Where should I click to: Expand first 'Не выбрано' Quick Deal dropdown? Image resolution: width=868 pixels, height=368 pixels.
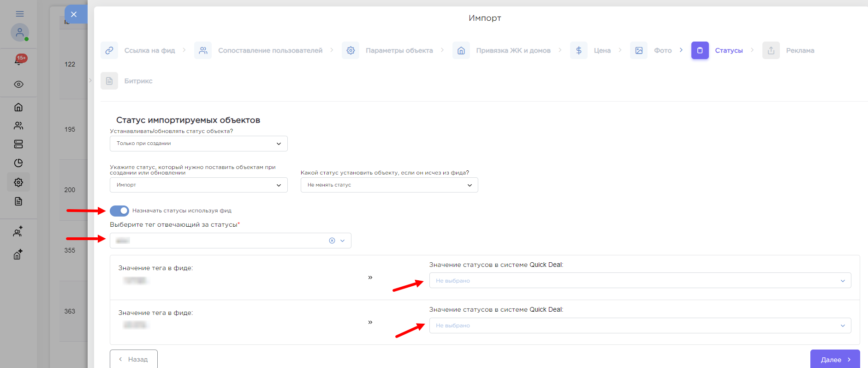[640, 281]
